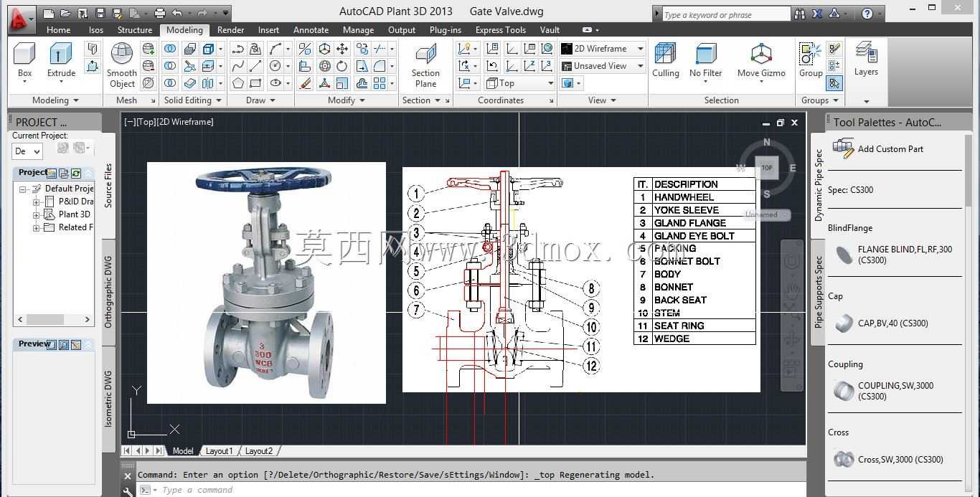Click the TOP face of the ViewCube
The height and width of the screenshot is (497, 980).
[x=767, y=168]
